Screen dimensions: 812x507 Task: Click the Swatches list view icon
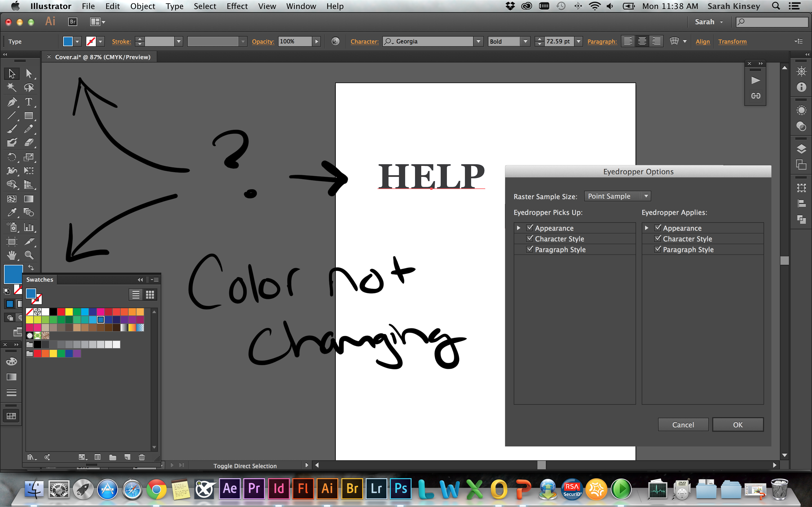[x=136, y=294]
